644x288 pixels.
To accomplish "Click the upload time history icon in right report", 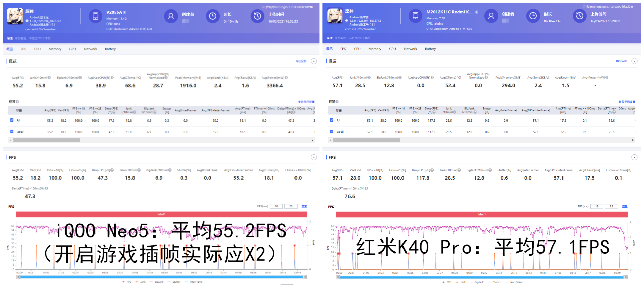I will tap(580, 16).
